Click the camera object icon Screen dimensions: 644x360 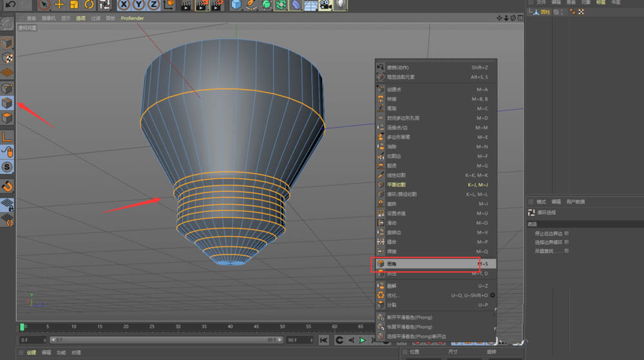click(x=325, y=5)
